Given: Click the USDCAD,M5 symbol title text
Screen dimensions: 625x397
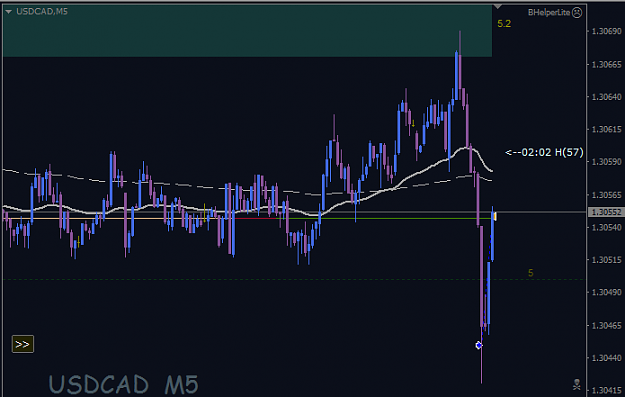Looking at the screenshot, I should point(42,12).
